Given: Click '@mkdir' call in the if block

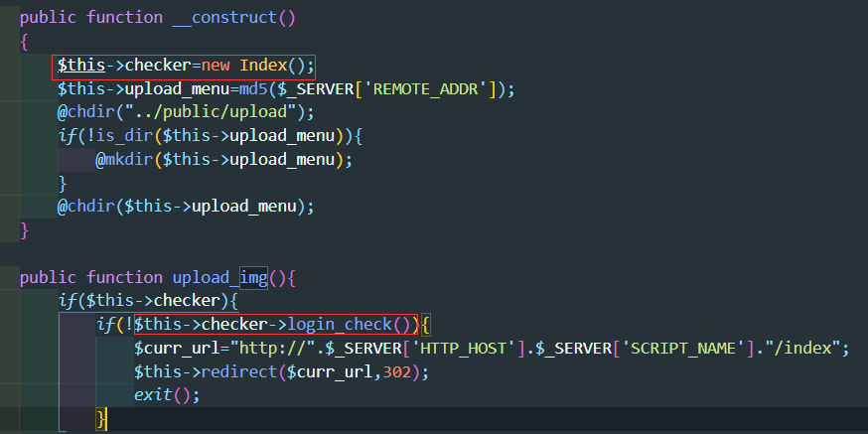Looking at the screenshot, I should pos(124,160).
